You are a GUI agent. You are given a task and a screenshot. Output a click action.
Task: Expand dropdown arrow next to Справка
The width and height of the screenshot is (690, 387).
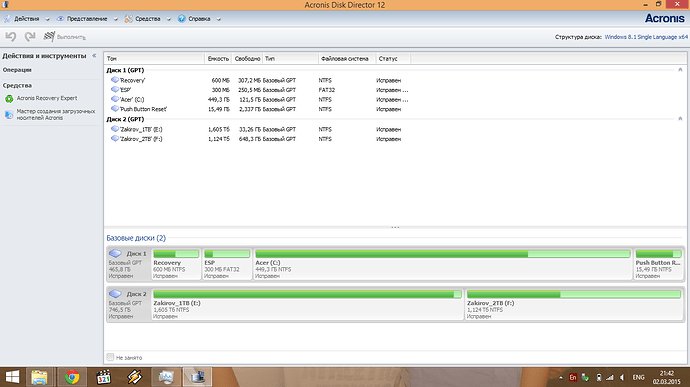[218, 19]
